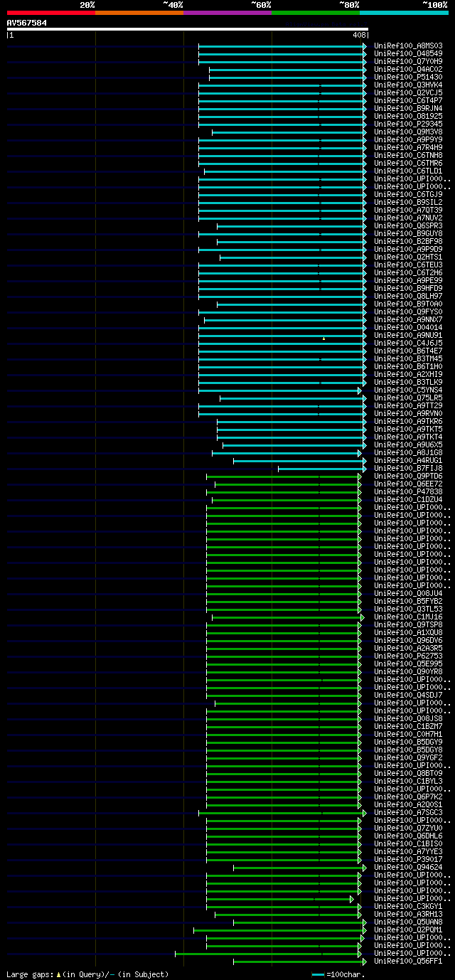Viewport: 455px width, 980px height.
Task: Click the UniRef100_A9P9Y9 entry
Action: [x=408, y=139]
